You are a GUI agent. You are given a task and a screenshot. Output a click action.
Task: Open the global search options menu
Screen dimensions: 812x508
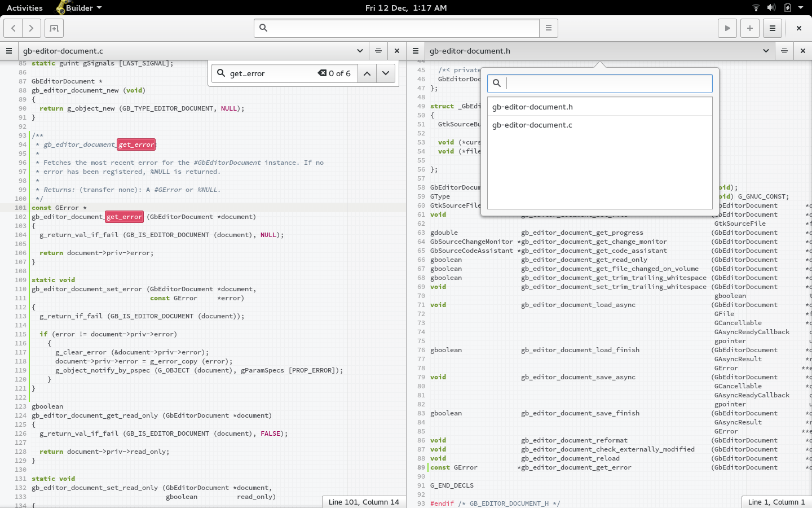[x=548, y=28]
